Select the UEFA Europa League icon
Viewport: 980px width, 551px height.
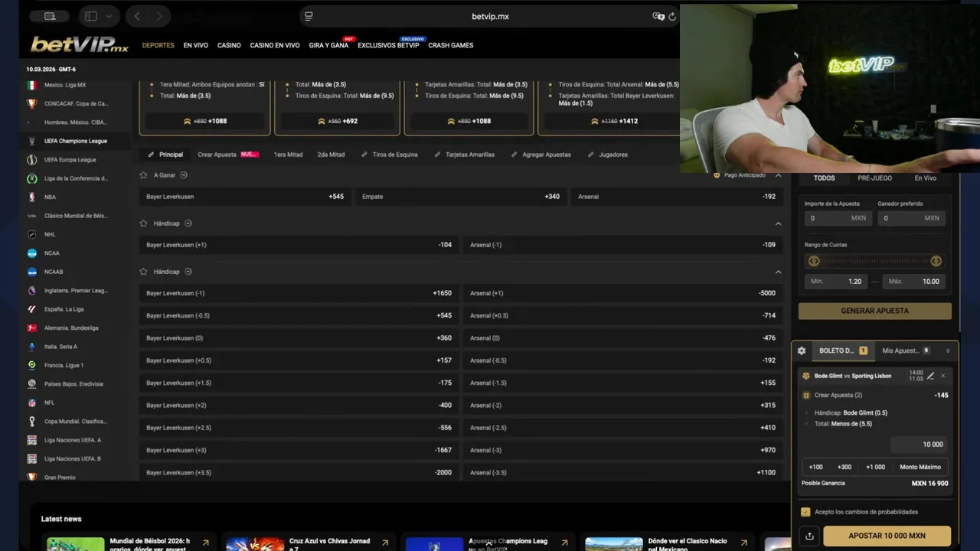31,160
